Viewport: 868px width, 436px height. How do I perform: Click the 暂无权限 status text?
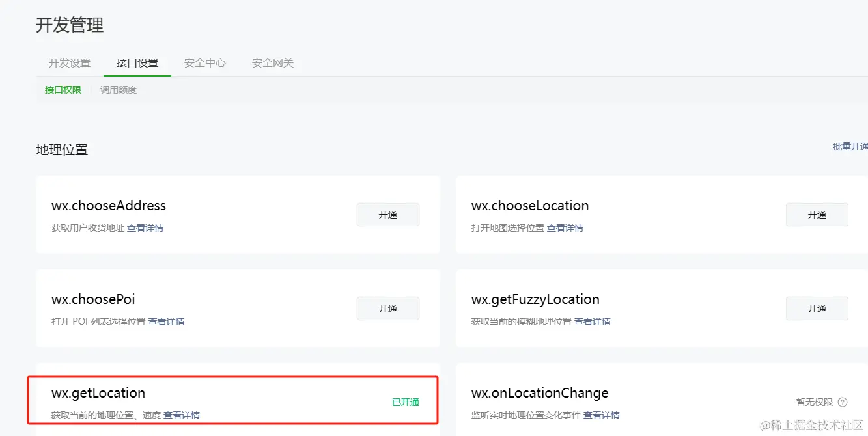(815, 402)
